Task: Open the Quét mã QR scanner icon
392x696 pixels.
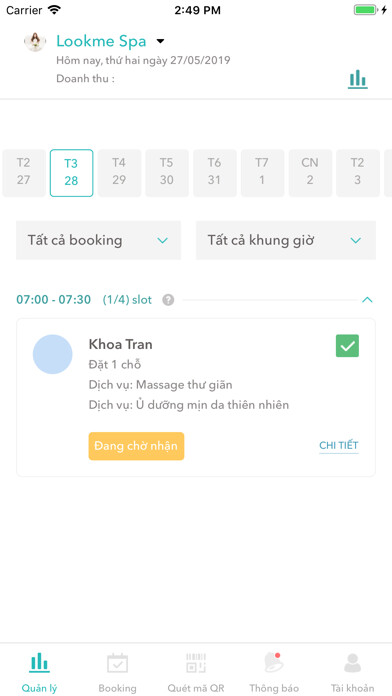Action: click(x=196, y=664)
